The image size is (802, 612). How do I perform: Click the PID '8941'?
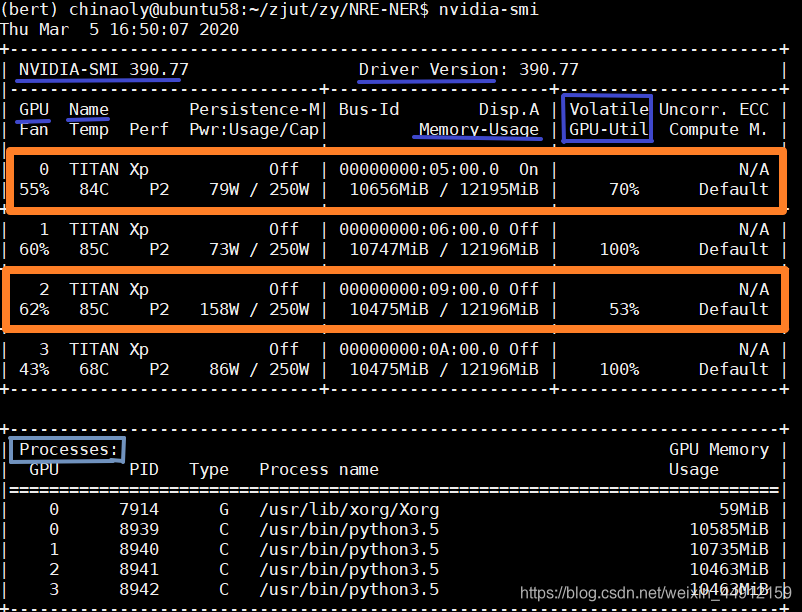pyautogui.click(x=139, y=569)
